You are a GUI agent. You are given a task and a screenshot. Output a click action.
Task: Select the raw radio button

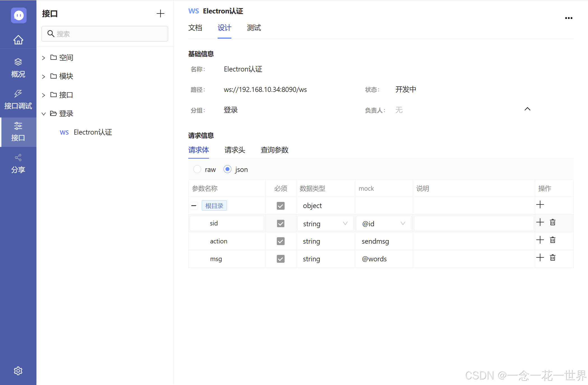click(197, 169)
